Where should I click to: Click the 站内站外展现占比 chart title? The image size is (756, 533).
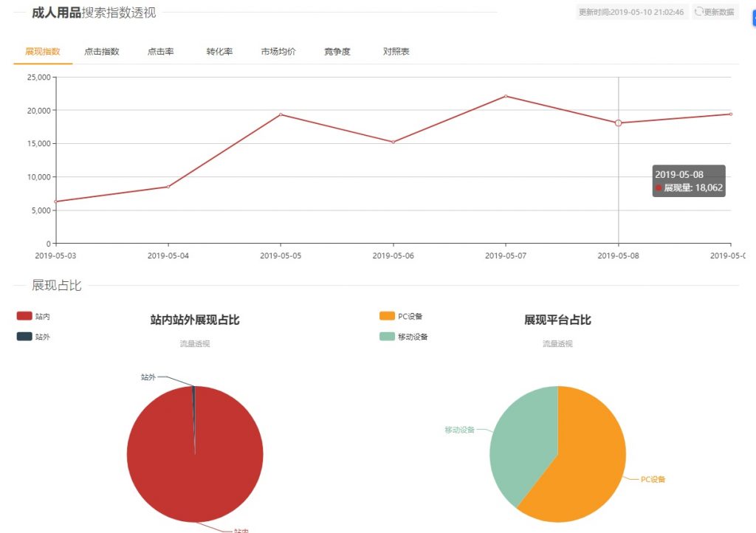coord(195,320)
